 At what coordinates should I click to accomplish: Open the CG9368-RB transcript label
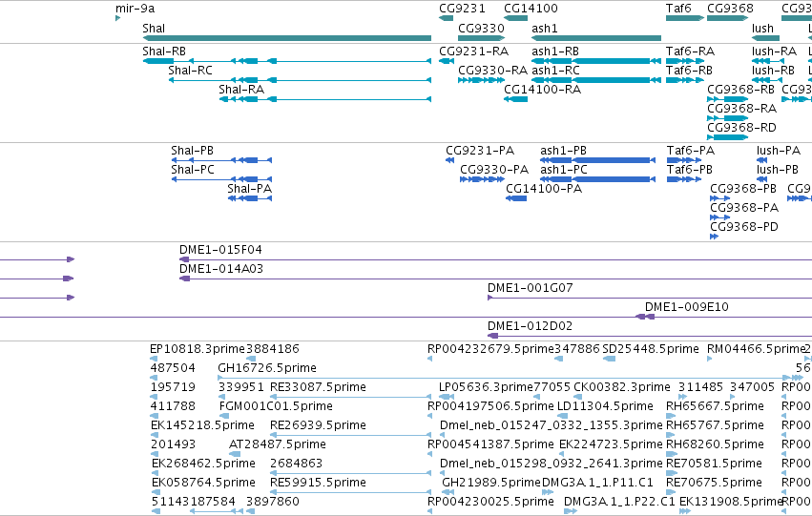741,90
